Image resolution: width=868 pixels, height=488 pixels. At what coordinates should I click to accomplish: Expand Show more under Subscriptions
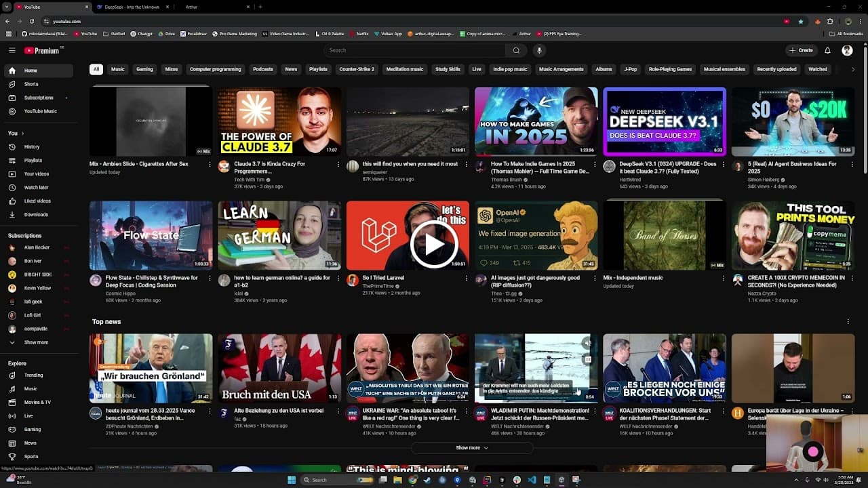click(36, 343)
